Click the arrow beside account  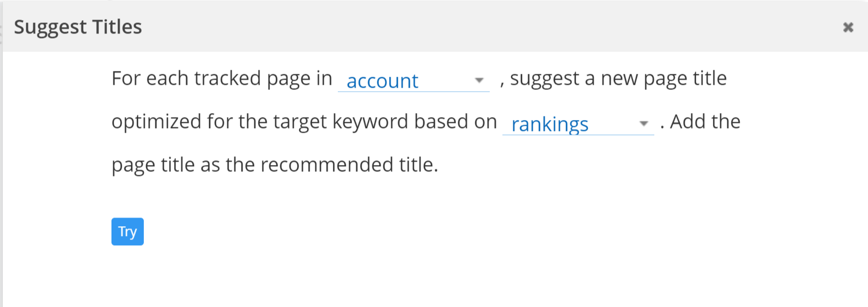479,80
